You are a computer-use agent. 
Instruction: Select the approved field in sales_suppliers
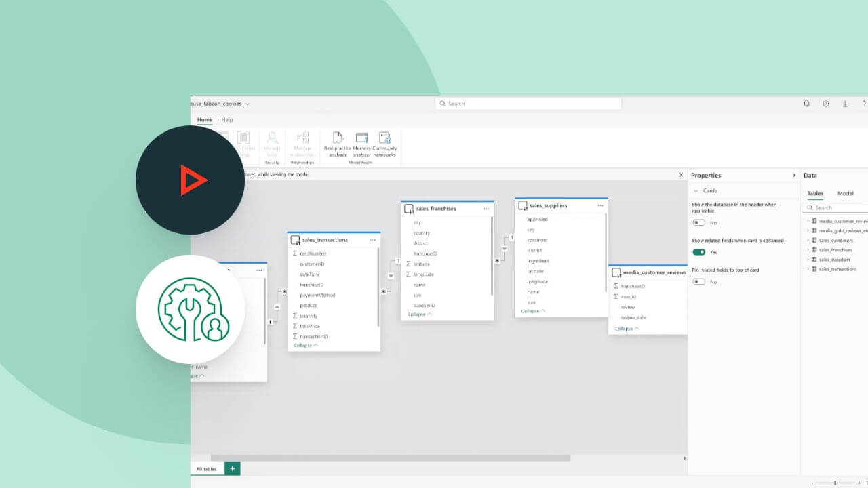[x=538, y=220]
